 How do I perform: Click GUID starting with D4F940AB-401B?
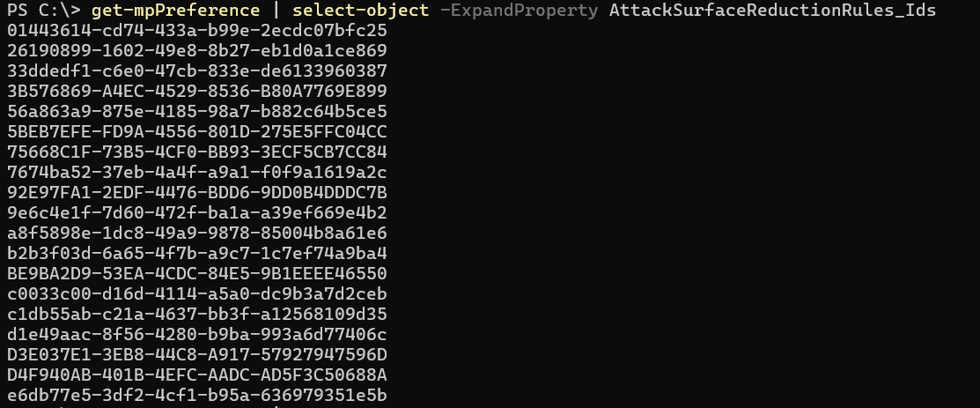click(x=197, y=375)
